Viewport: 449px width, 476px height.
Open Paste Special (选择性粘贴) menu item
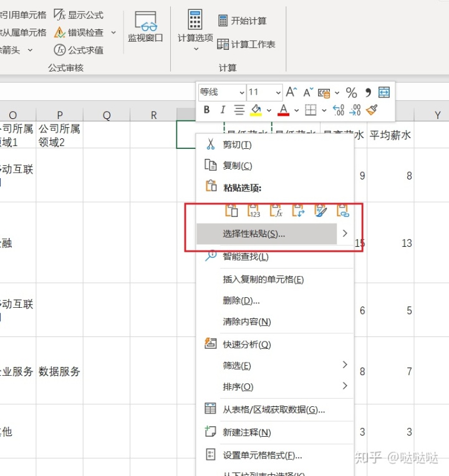pyautogui.click(x=267, y=234)
